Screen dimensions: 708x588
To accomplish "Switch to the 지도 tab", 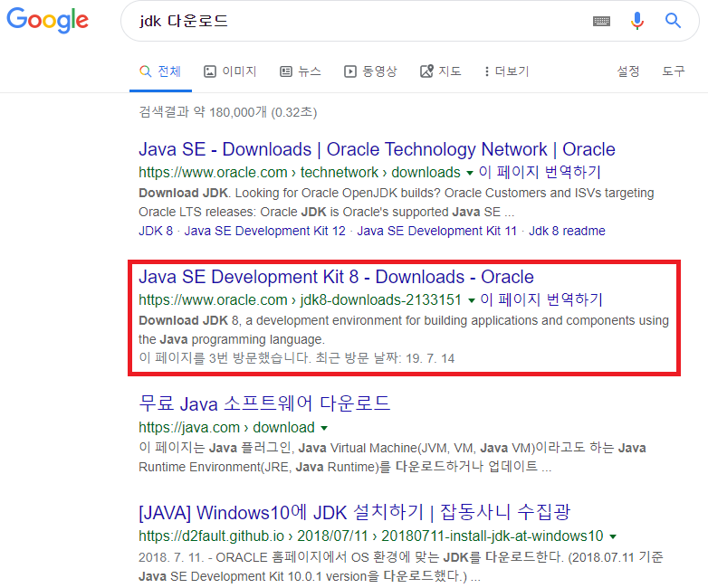I will point(441,71).
